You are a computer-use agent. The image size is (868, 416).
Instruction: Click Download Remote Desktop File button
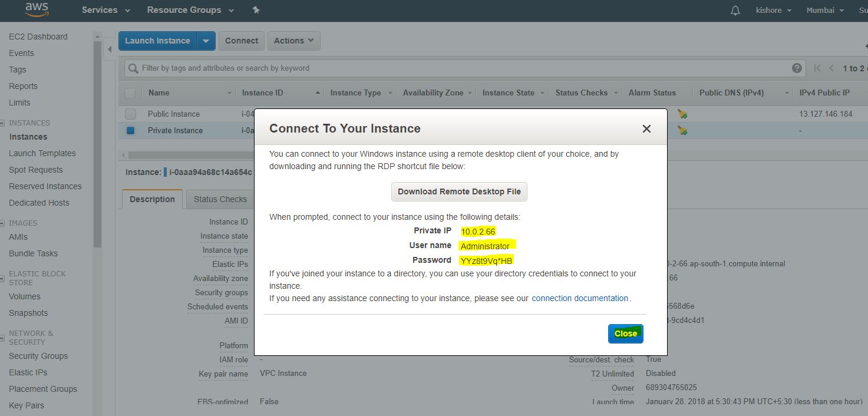point(459,192)
